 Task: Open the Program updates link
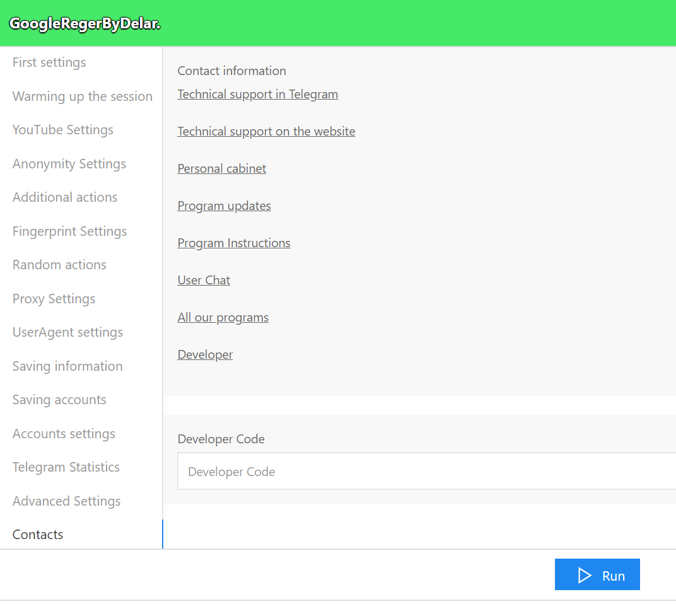pyautogui.click(x=224, y=206)
